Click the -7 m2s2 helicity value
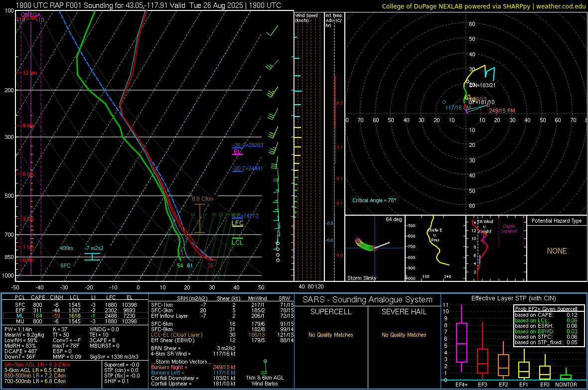Viewport: 588px width, 390px height. tap(94, 248)
